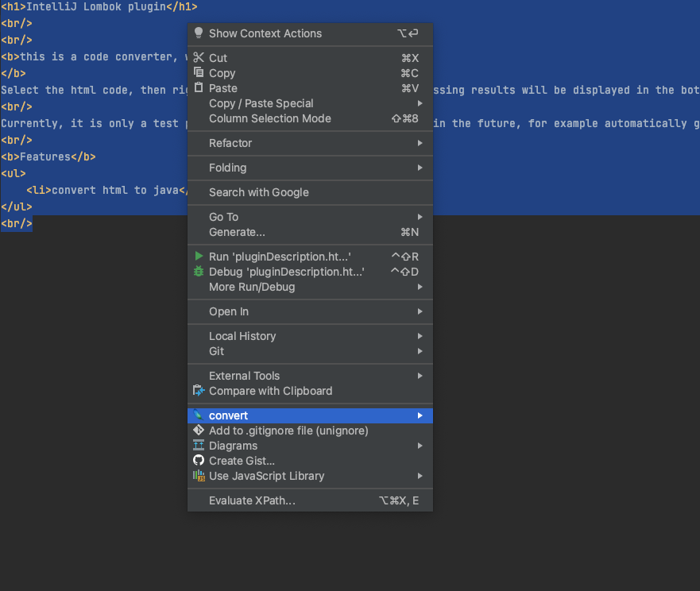Toggle Column Selection Mode
Screen dimensions: 700x591
pos(310,118)
